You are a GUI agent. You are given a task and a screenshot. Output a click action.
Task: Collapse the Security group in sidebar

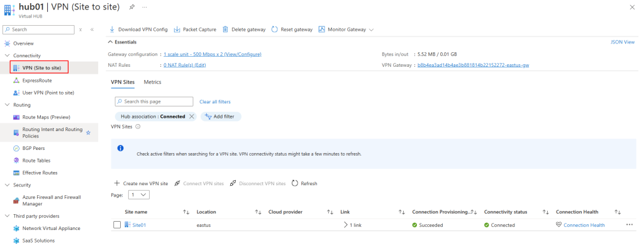[7, 185]
